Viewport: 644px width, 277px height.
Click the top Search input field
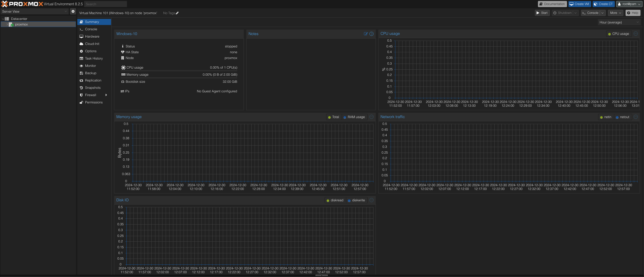coord(105,4)
